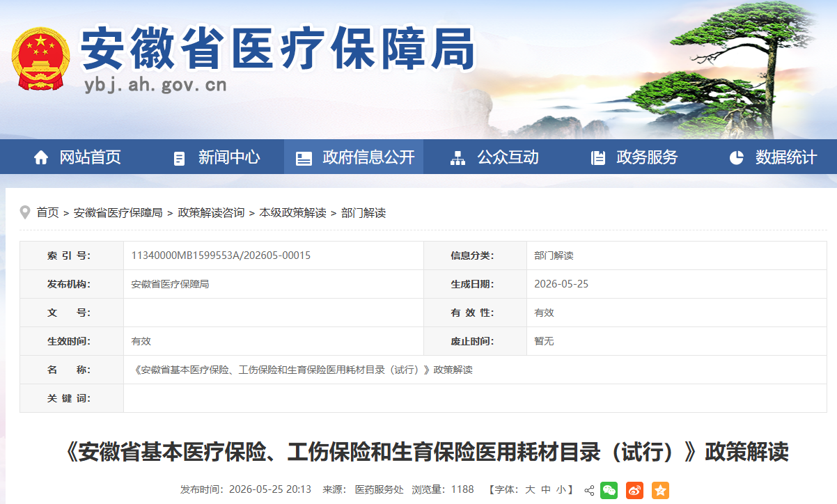This screenshot has width=837, height=504.
Task: Open 部门解读 breadcrumb link
Action: coord(363,212)
